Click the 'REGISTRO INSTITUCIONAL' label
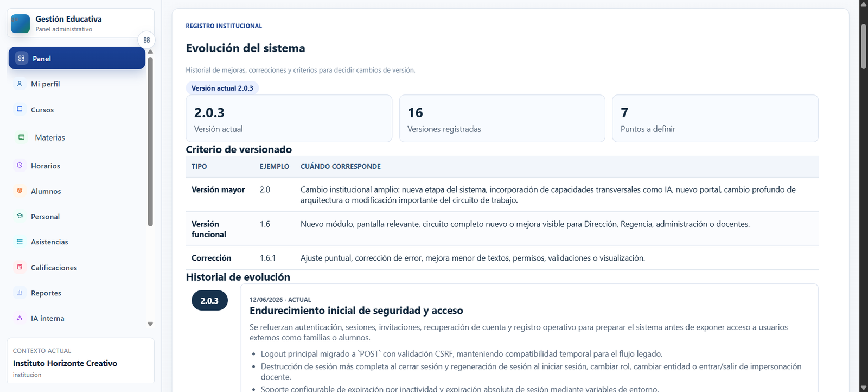 click(224, 26)
